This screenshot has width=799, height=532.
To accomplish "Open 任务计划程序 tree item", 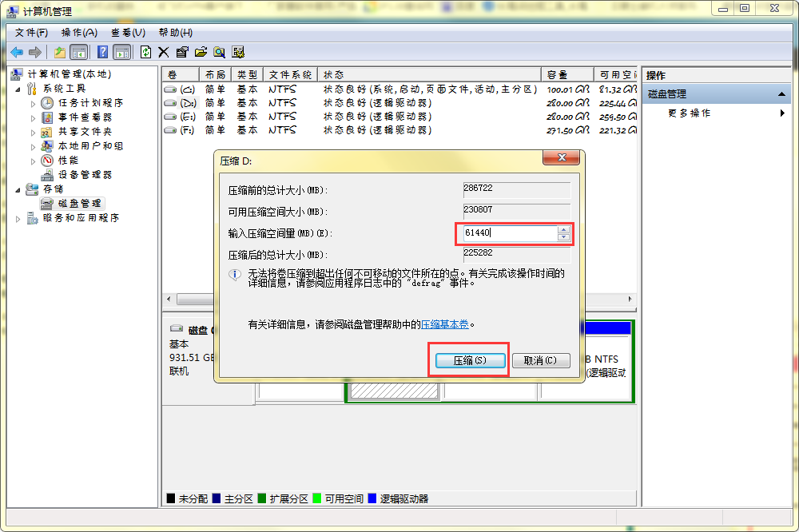I will point(91,103).
